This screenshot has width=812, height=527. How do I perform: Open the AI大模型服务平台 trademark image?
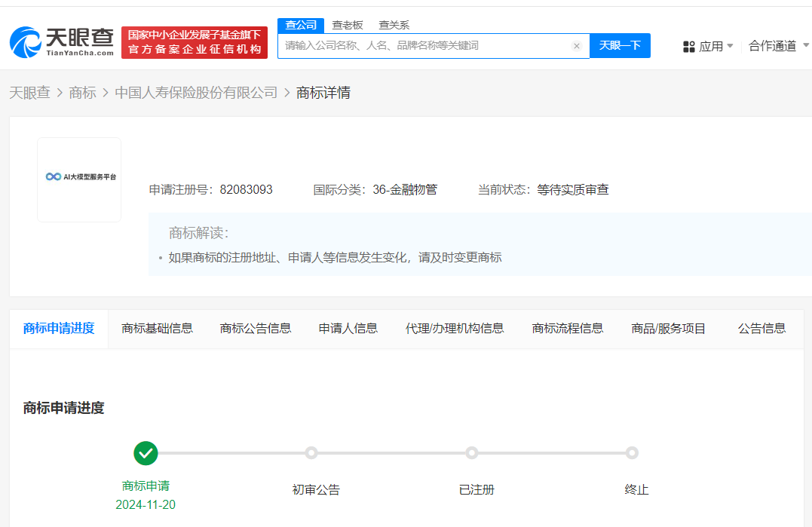click(79, 179)
